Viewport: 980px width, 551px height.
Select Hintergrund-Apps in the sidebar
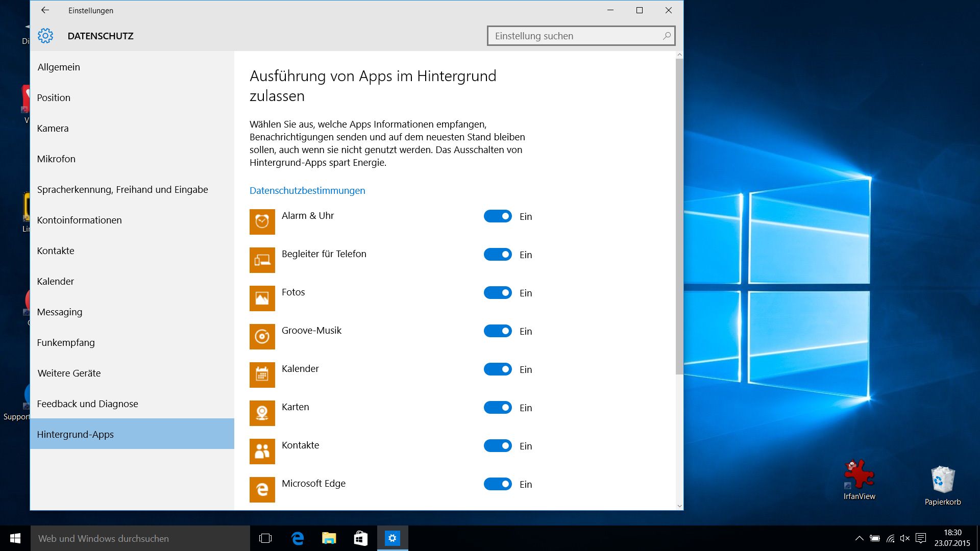pyautogui.click(x=132, y=434)
